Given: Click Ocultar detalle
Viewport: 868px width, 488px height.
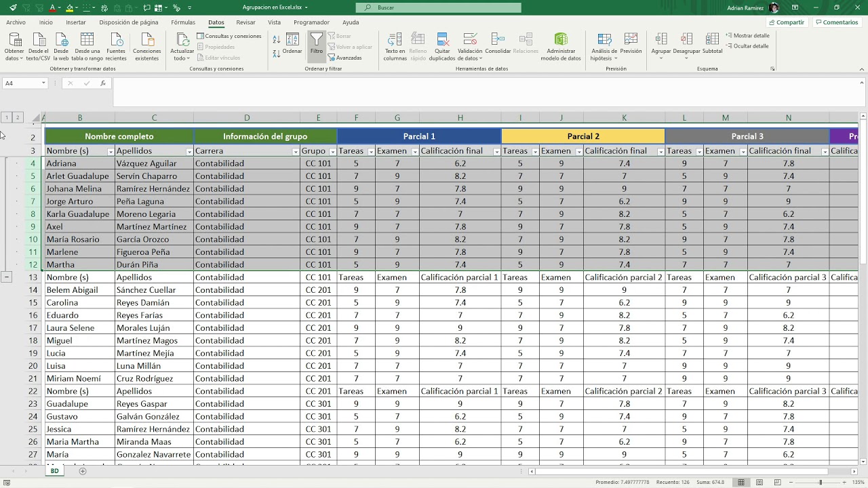Looking at the screenshot, I should coord(747,46).
